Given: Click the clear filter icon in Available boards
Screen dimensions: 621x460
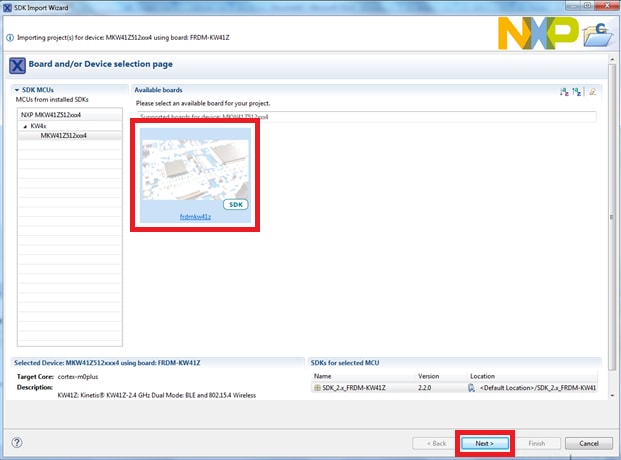Looking at the screenshot, I should click(x=592, y=92).
